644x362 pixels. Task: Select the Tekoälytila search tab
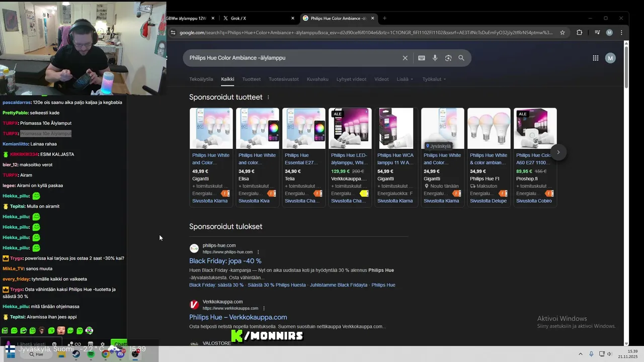pos(201,79)
